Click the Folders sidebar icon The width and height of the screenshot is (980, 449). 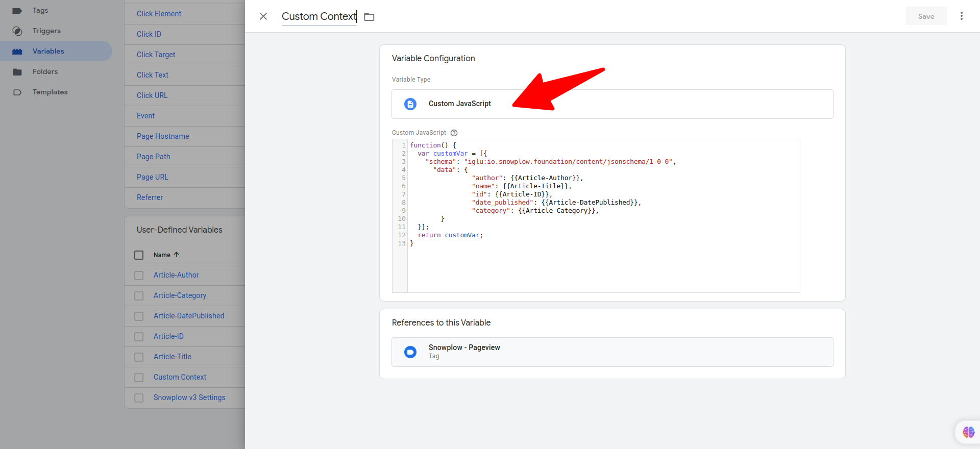pyautogui.click(x=17, y=72)
